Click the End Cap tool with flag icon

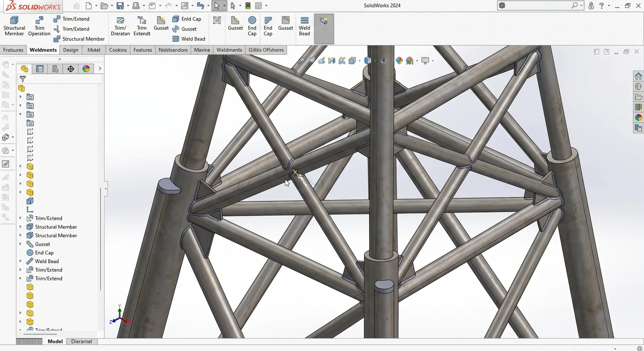coord(268,26)
